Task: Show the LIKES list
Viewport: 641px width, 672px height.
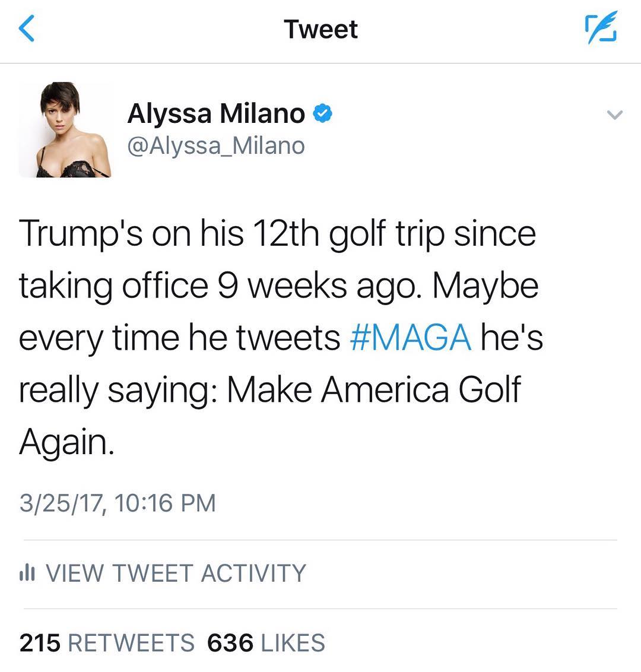Action: point(293,643)
